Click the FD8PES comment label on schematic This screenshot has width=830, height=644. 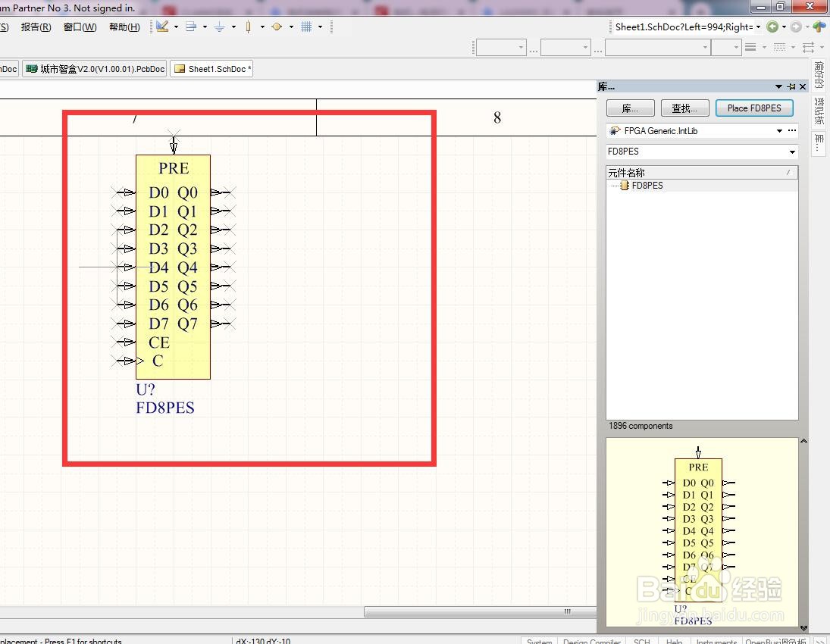(x=165, y=408)
